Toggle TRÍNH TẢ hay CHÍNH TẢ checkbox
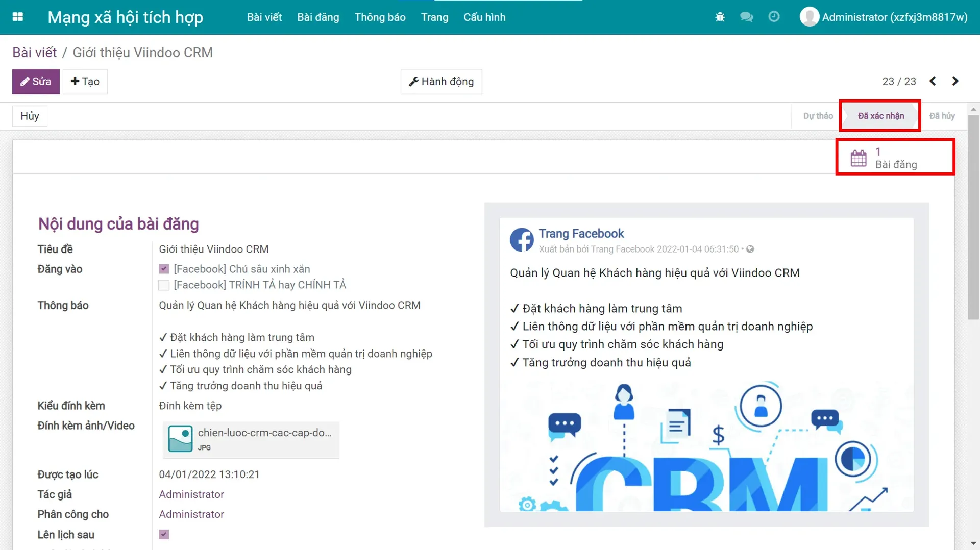The width and height of the screenshot is (980, 550). (x=164, y=285)
